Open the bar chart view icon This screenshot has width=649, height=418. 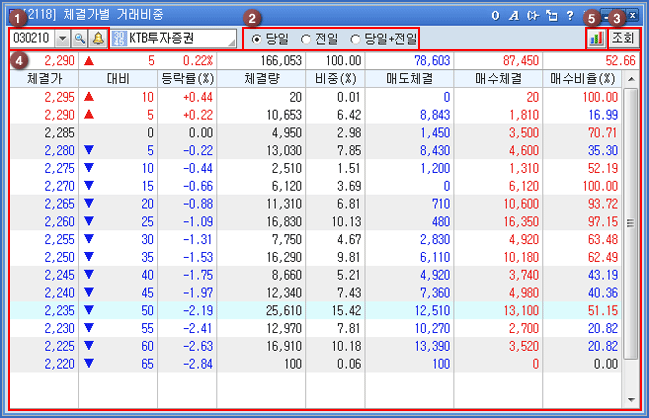(596, 38)
